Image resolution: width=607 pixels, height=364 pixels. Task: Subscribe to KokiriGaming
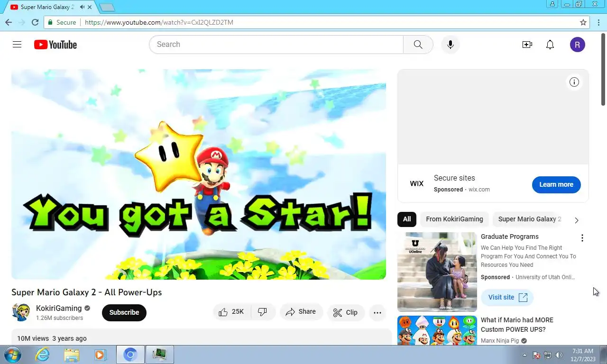124,312
